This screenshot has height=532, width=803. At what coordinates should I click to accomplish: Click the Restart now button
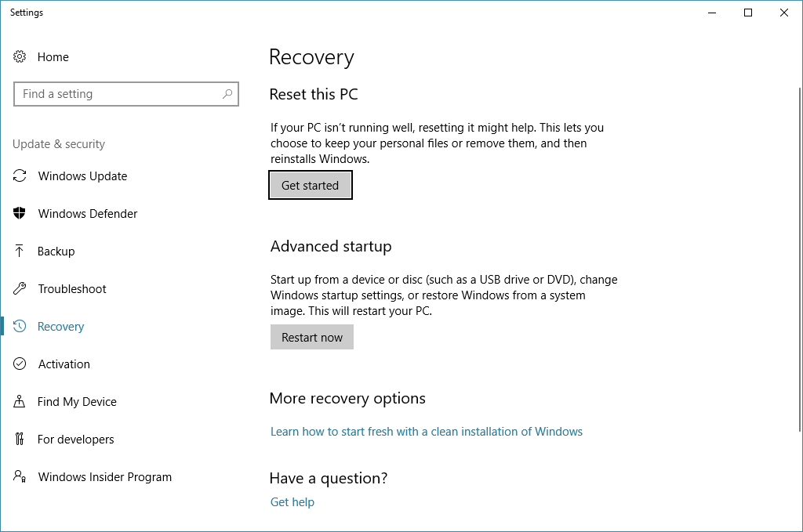point(312,337)
